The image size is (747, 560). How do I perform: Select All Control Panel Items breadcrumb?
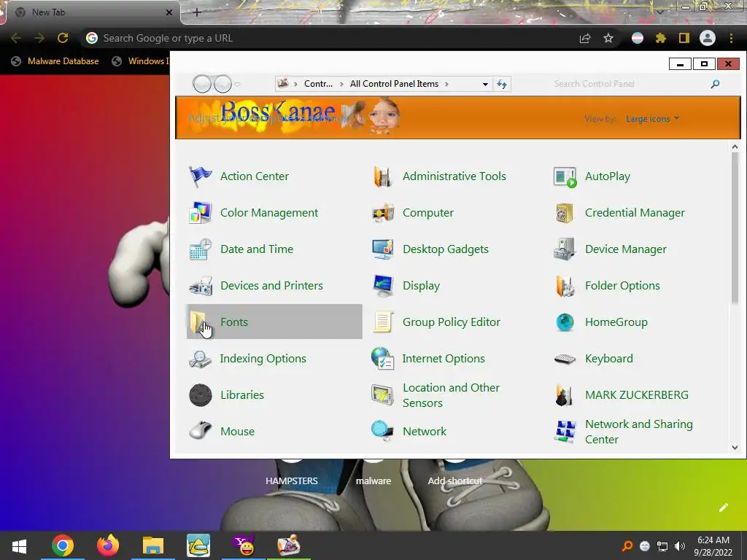tap(394, 84)
